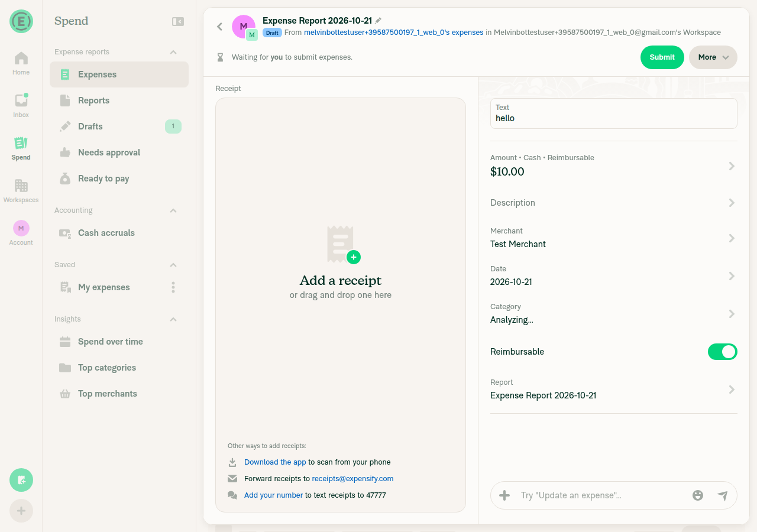Click the Text field containing hello
Screen dimensions: 757x532
point(613,113)
